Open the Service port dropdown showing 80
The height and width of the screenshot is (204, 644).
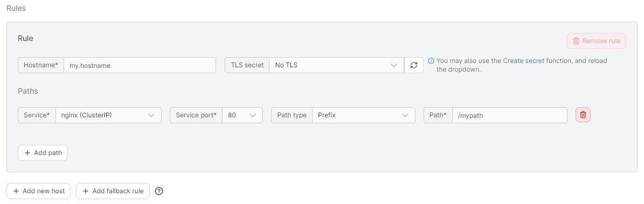click(243, 115)
